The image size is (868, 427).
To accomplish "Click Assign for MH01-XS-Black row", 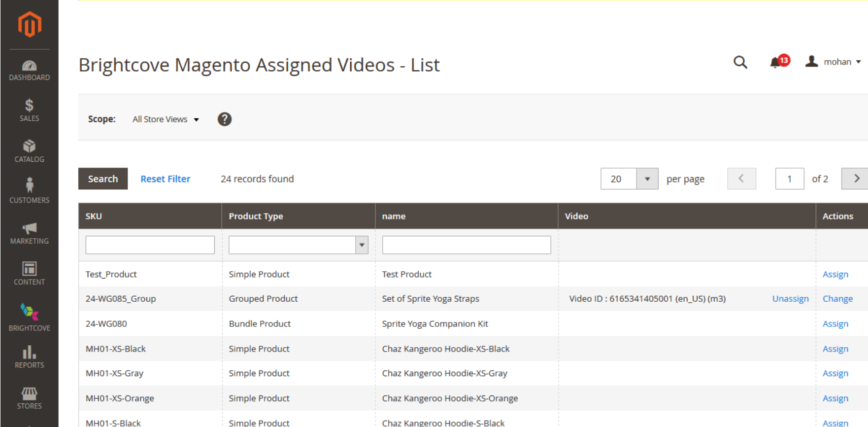I will click(x=835, y=349).
